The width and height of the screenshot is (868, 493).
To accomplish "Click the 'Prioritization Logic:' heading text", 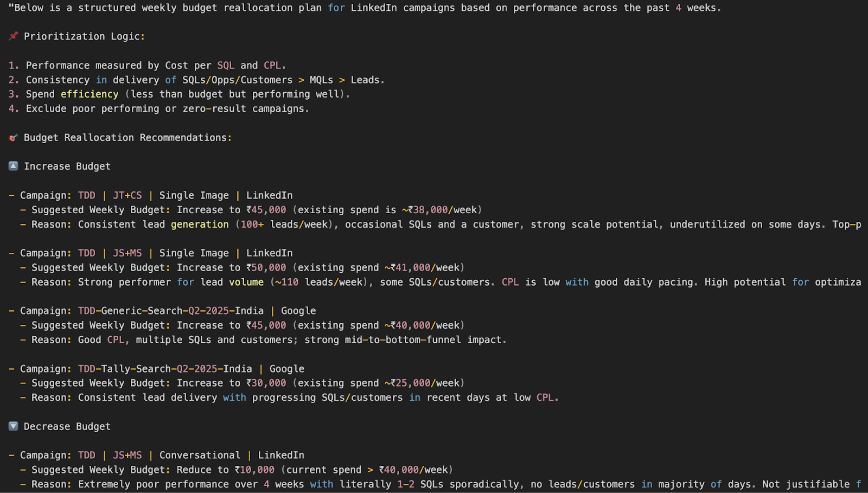I will [x=84, y=36].
